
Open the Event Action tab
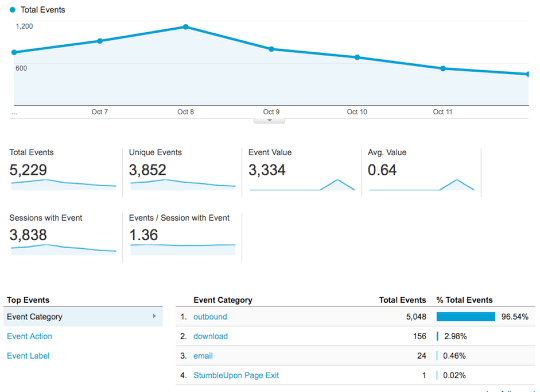[x=30, y=336]
